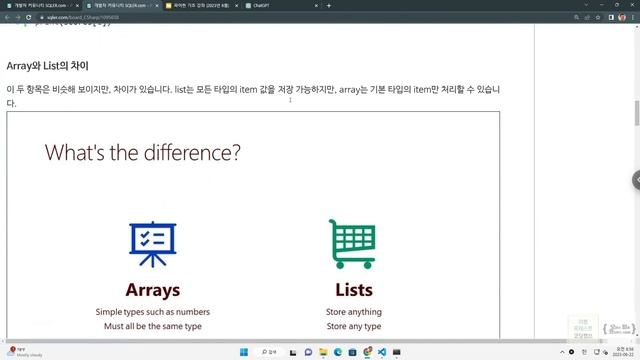Open the browser three-dot menu
The width and height of the screenshot is (640, 360).
(x=633, y=18)
